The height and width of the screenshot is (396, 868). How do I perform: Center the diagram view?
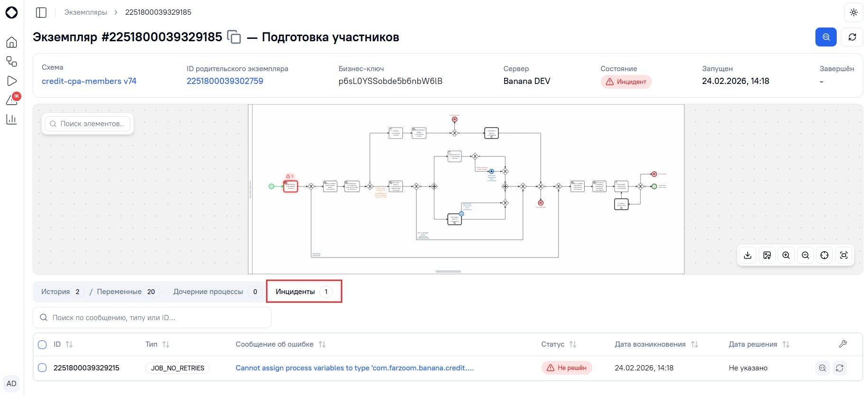pyautogui.click(x=824, y=255)
